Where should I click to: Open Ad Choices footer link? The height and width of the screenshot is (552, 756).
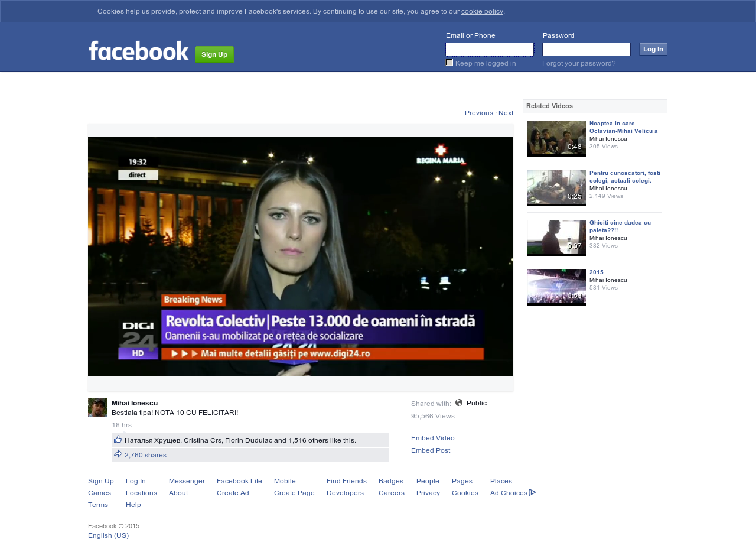pyautogui.click(x=509, y=493)
